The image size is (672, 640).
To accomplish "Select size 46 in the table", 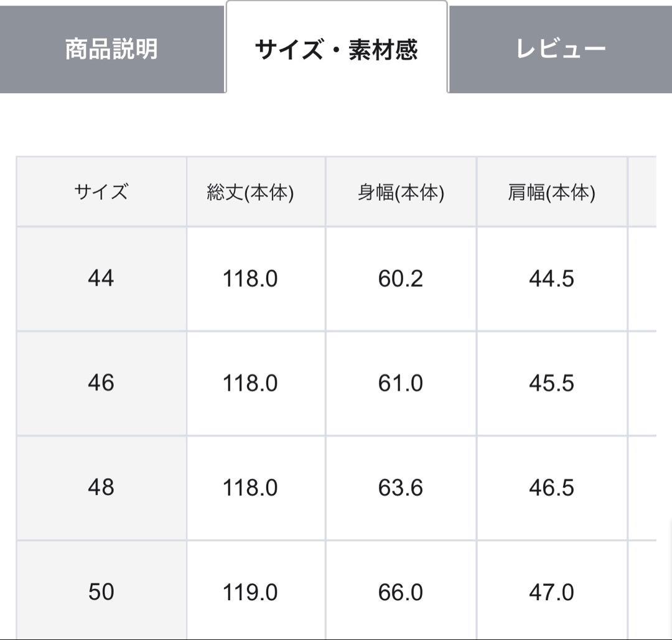I will coord(101,383).
